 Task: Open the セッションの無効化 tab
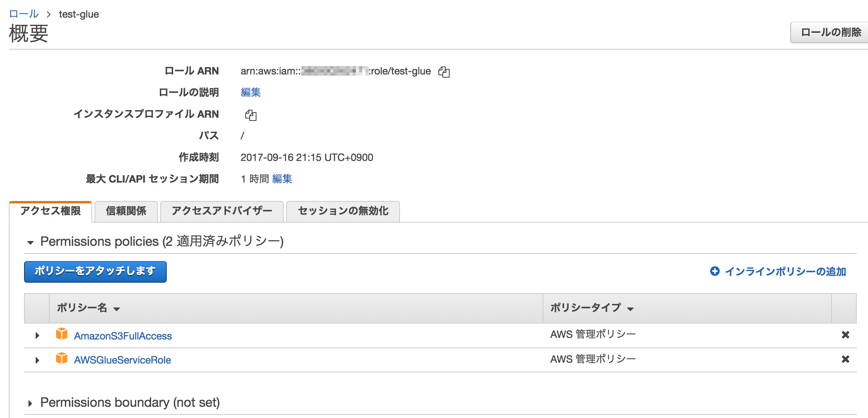coord(343,211)
